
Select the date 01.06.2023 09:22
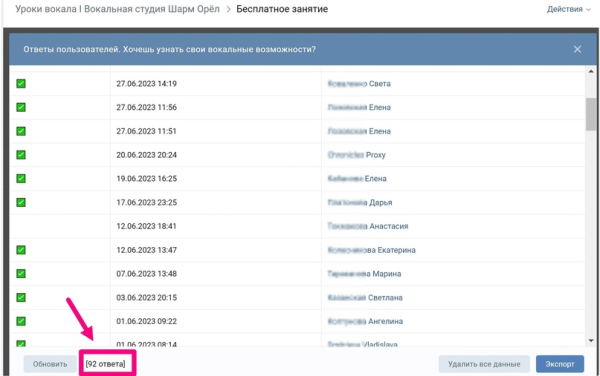(147, 321)
